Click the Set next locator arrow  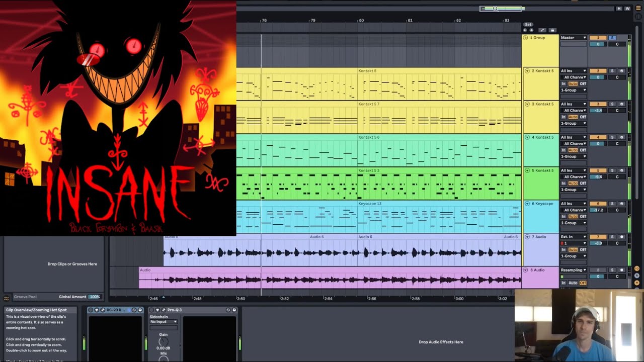[531, 30]
